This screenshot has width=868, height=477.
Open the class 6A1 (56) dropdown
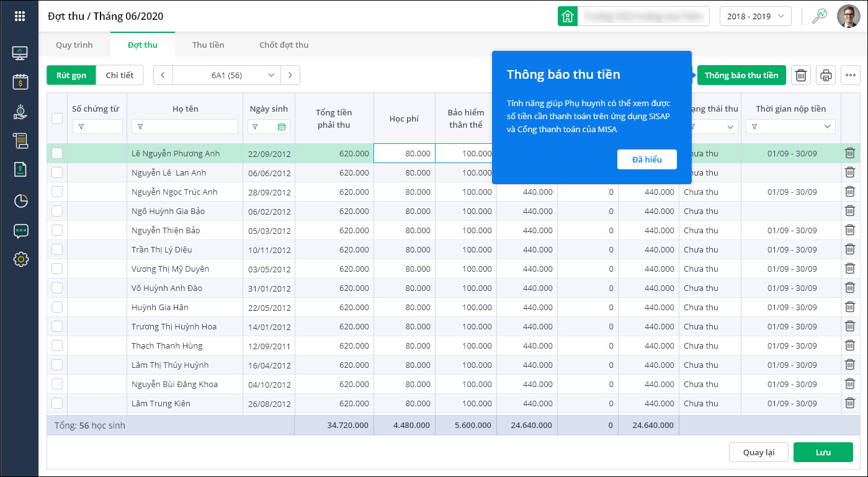pos(226,75)
